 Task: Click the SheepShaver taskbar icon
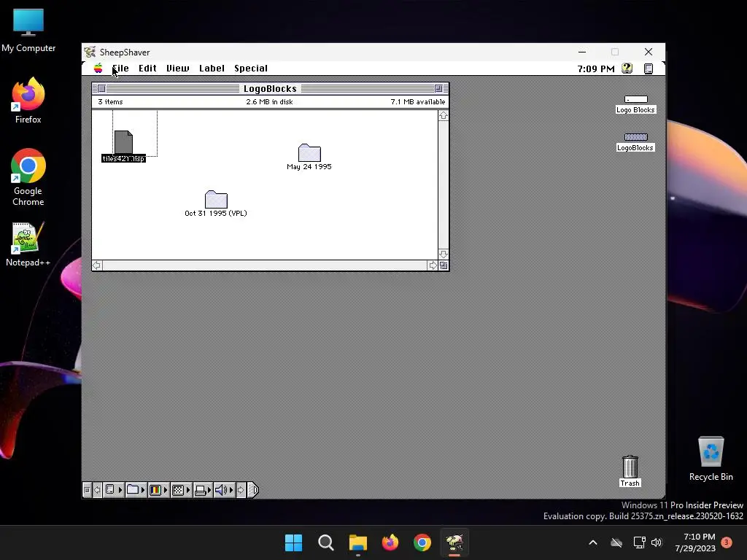click(x=454, y=542)
